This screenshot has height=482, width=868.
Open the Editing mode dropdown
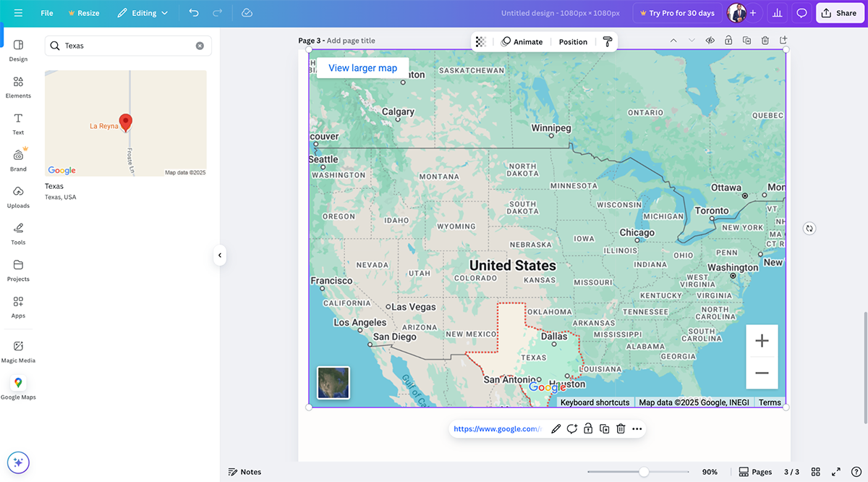coord(142,13)
